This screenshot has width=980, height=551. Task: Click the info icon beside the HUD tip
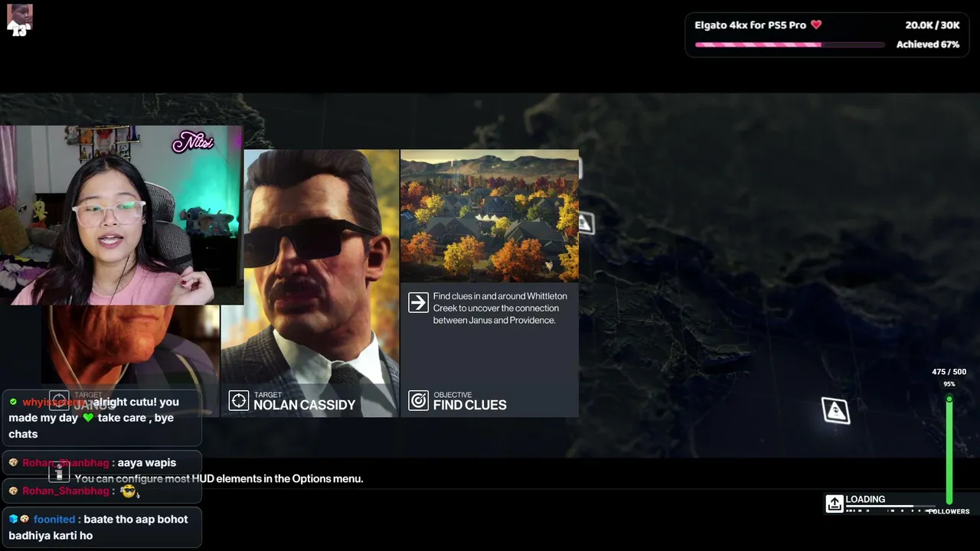60,473
